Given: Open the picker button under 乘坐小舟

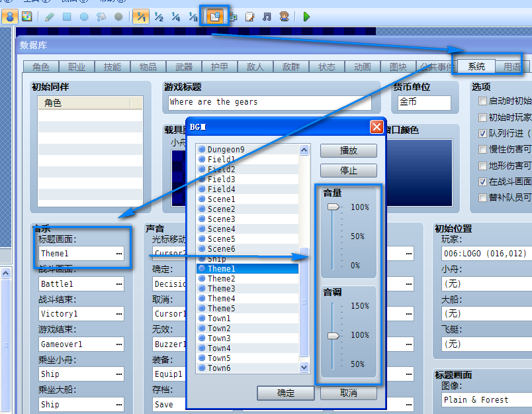Looking at the screenshot, I should click(x=118, y=374).
